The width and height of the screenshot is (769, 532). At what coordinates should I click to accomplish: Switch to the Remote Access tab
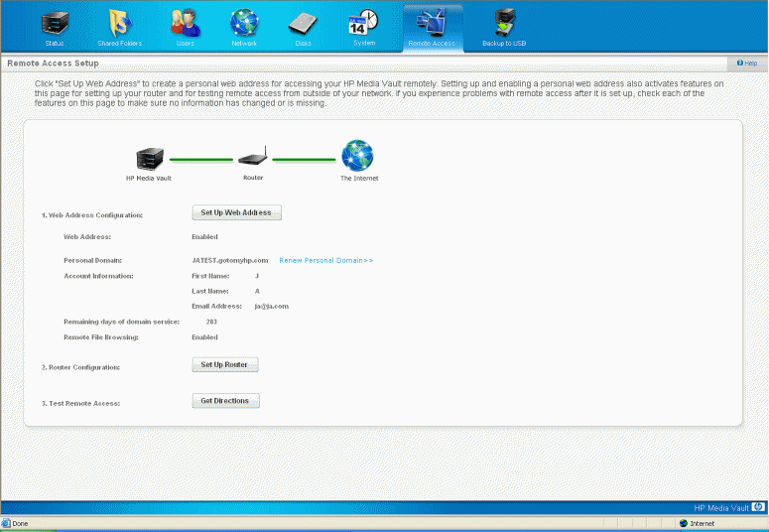pyautogui.click(x=433, y=27)
